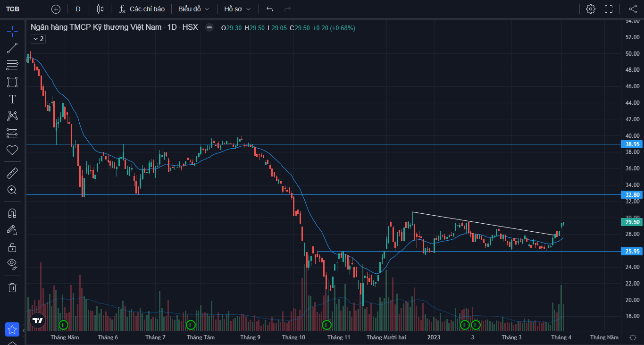
Task: Open Các chỉ báo indicators dialog
Action: (142, 9)
